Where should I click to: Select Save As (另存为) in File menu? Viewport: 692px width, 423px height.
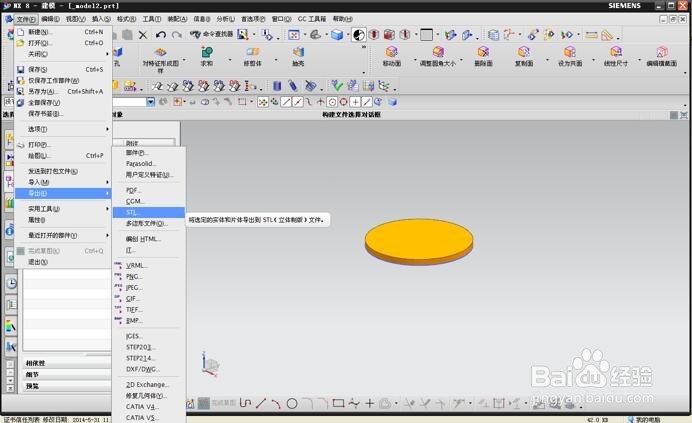(63, 91)
